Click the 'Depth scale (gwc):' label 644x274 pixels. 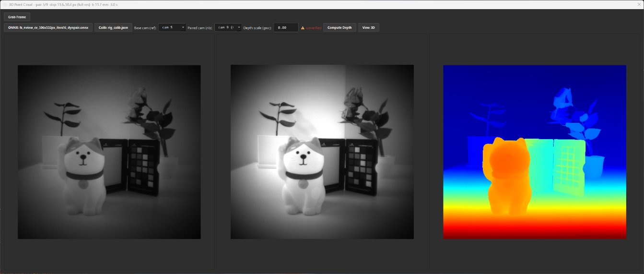[x=258, y=28]
